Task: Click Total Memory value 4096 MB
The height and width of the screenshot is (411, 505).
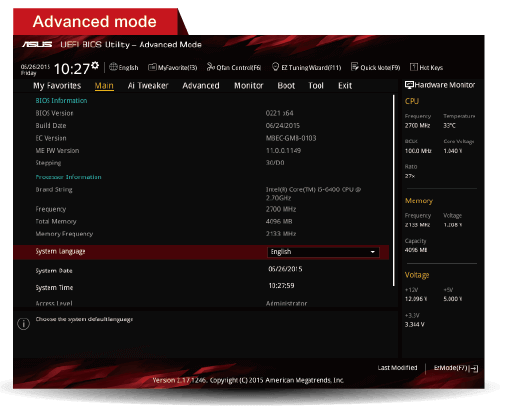Action: (x=279, y=221)
